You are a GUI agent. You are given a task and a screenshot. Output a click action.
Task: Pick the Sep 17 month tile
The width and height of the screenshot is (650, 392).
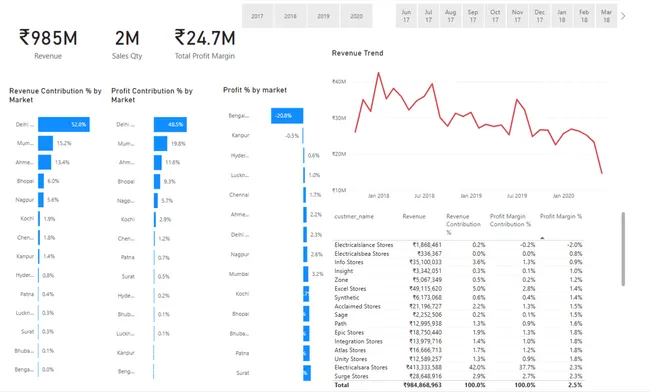(473, 16)
